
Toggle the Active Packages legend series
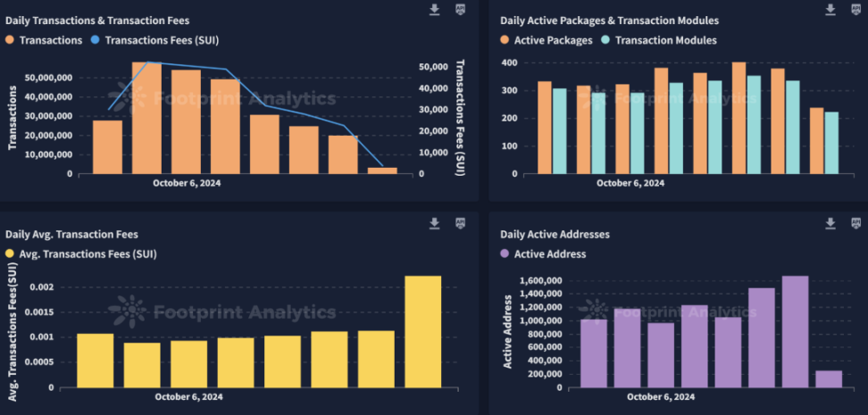click(547, 40)
